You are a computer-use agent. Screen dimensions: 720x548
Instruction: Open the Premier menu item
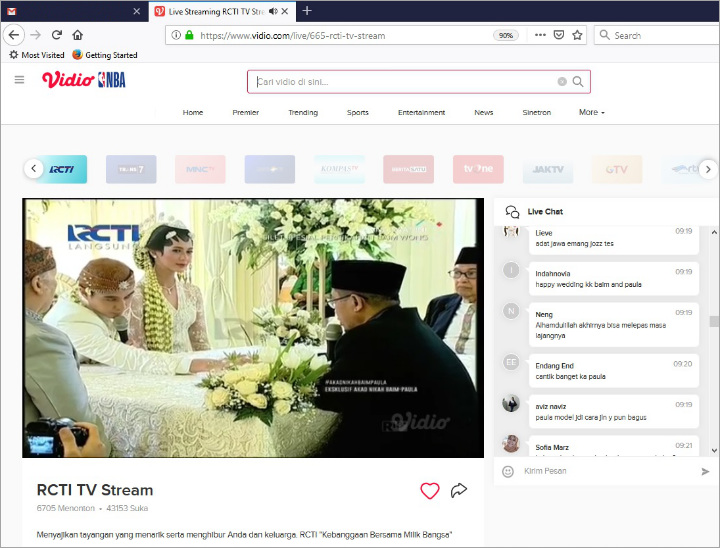click(x=246, y=112)
